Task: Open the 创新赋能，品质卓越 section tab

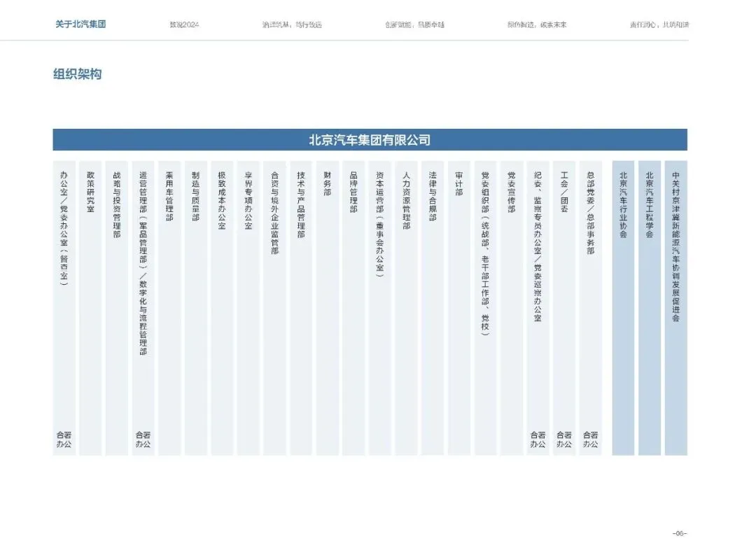Action: [414, 24]
